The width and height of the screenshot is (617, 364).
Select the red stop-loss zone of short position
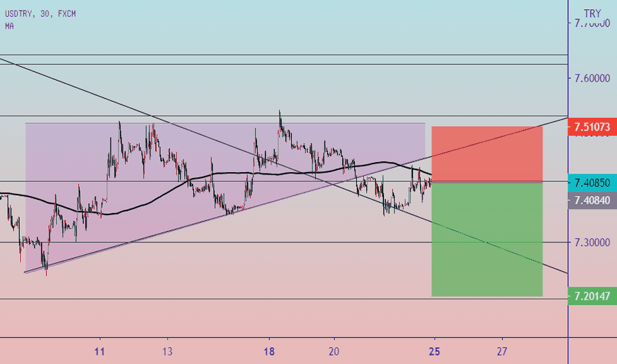pos(487,154)
